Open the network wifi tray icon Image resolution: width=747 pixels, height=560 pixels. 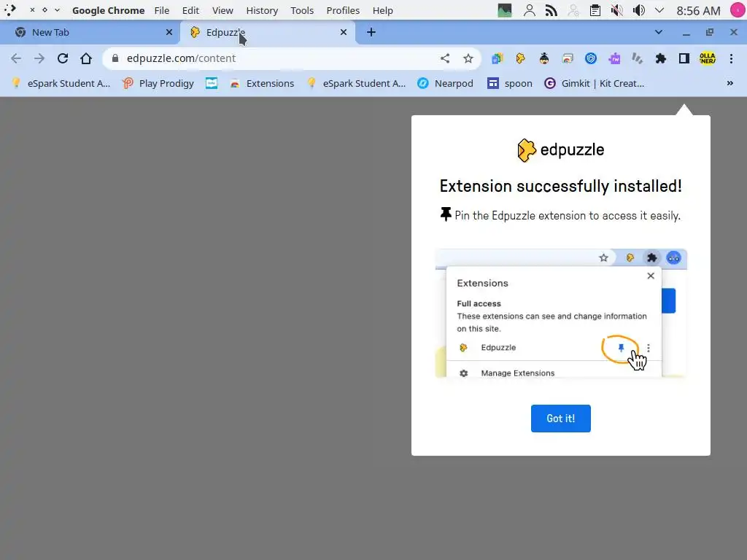[551, 10]
